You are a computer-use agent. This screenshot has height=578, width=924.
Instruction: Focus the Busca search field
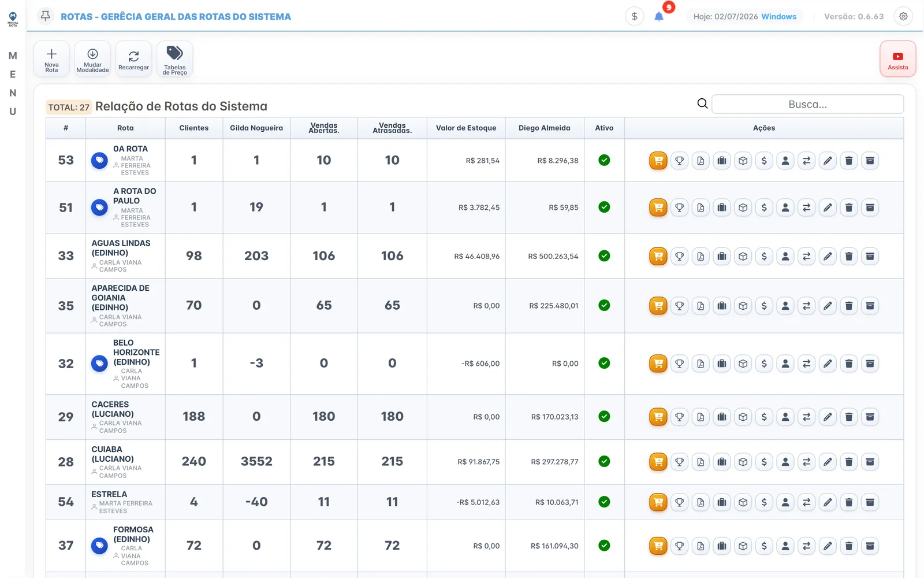click(x=807, y=104)
